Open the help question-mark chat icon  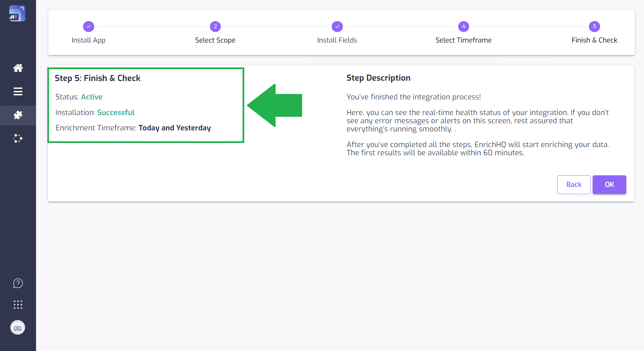[18, 283]
